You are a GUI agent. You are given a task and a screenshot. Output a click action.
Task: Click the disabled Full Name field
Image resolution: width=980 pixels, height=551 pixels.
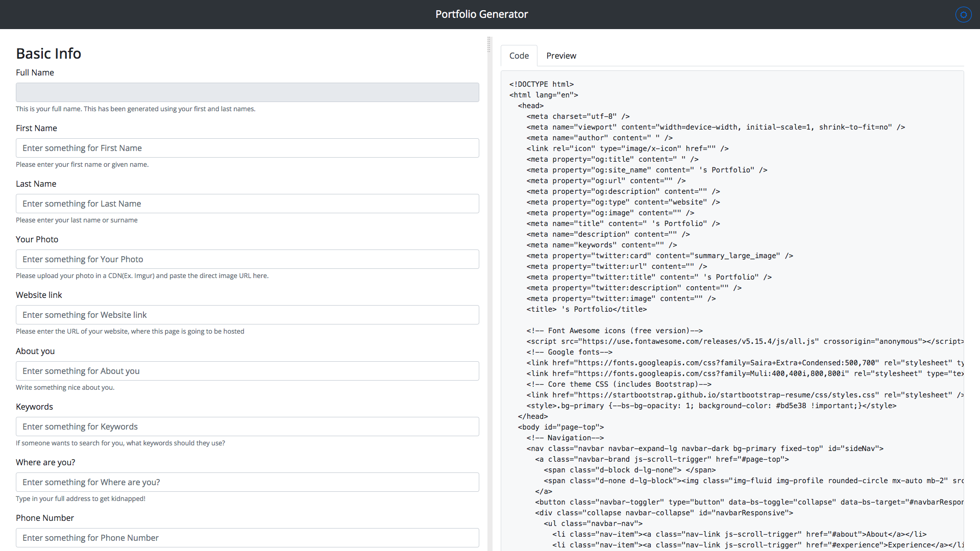point(247,92)
